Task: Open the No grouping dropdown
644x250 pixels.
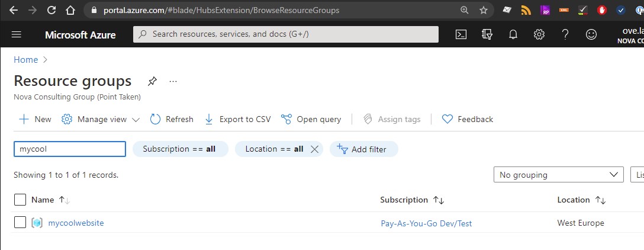Action: pyautogui.click(x=558, y=175)
